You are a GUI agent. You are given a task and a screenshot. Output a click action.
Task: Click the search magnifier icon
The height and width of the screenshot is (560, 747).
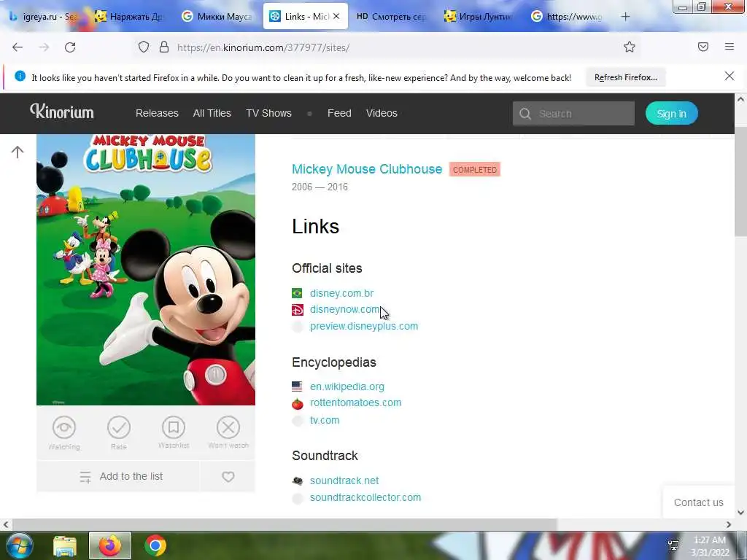(x=525, y=114)
